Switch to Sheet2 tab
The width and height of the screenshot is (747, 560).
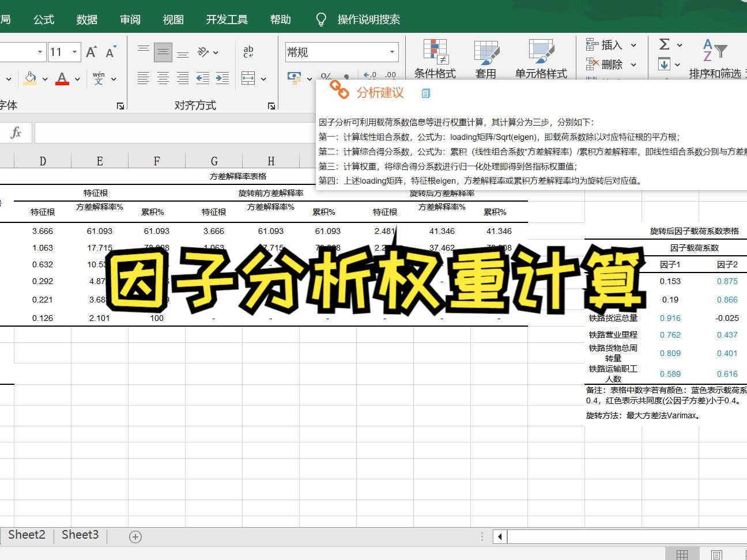click(27, 535)
